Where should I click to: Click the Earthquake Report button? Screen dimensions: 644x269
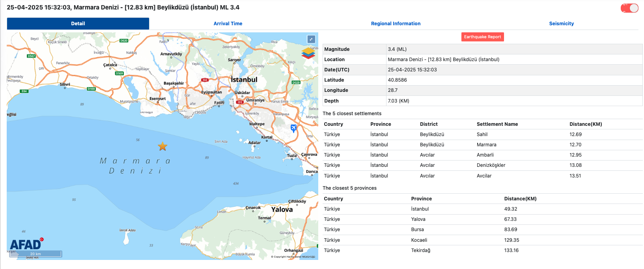pyautogui.click(x=482, y=37)
